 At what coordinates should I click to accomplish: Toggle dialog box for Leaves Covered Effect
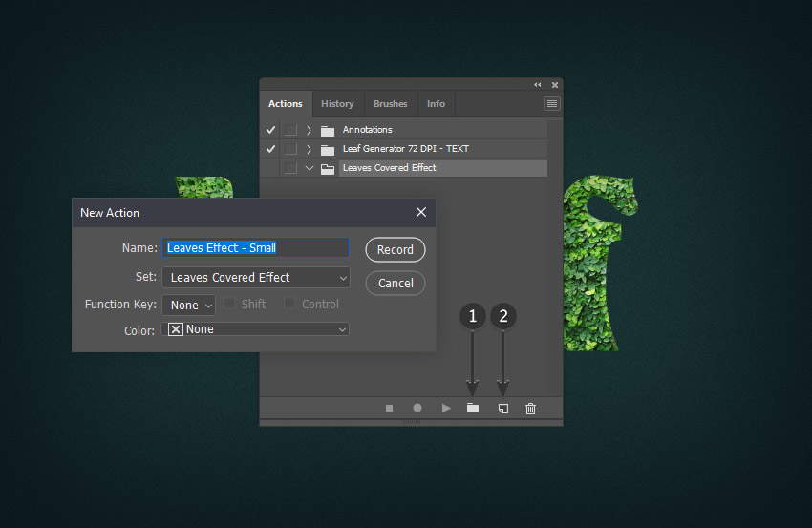click(x=290, y=168)
